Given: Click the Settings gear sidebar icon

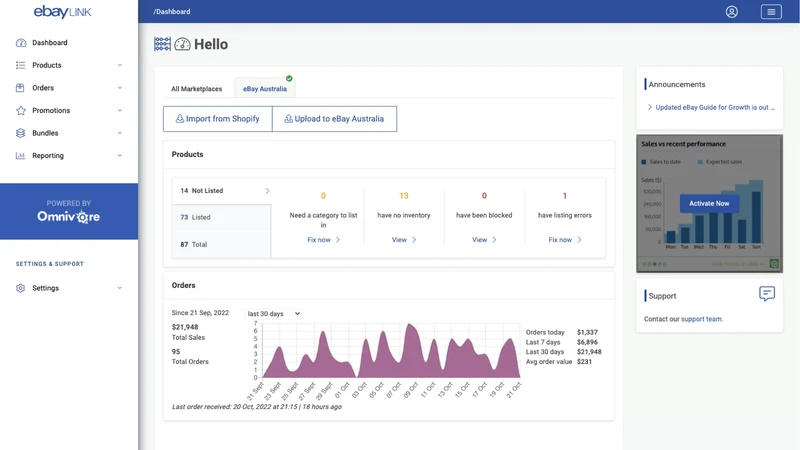Looking at the screenshot, I should click(x=20, y=288).
